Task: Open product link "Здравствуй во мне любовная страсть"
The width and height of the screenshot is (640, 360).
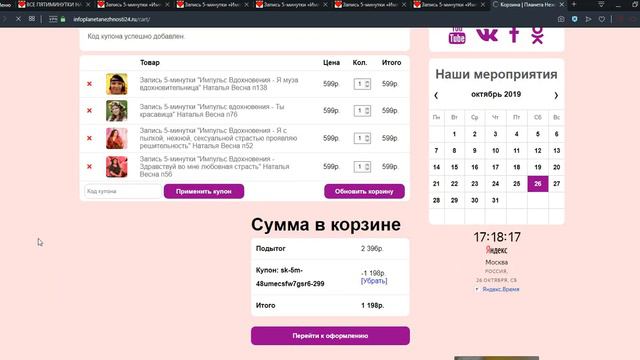Action: [214, 167]
